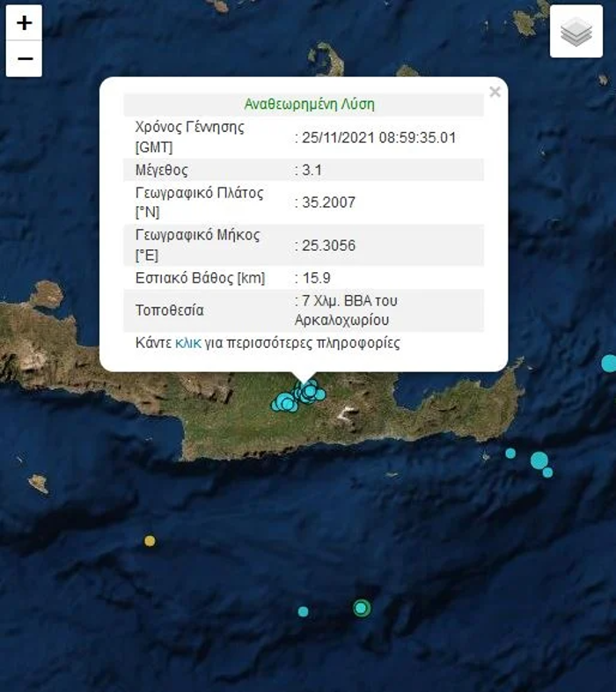The width and height of the screenshot is (616, 692).
Task: Open the map layers selector
Action: (x=576, y=33)
